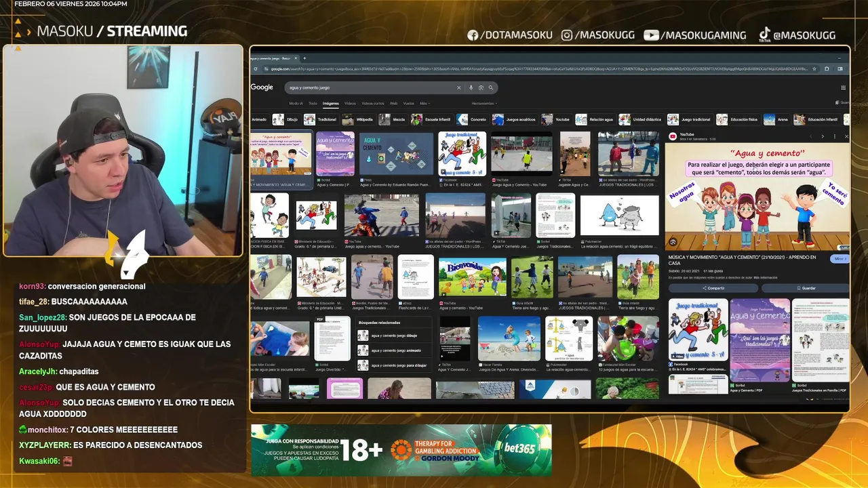Image resolution: width=868 pixels, height=488 pixels.
Task: Switch to Todo results tab
Action: [x=313, y=103]
